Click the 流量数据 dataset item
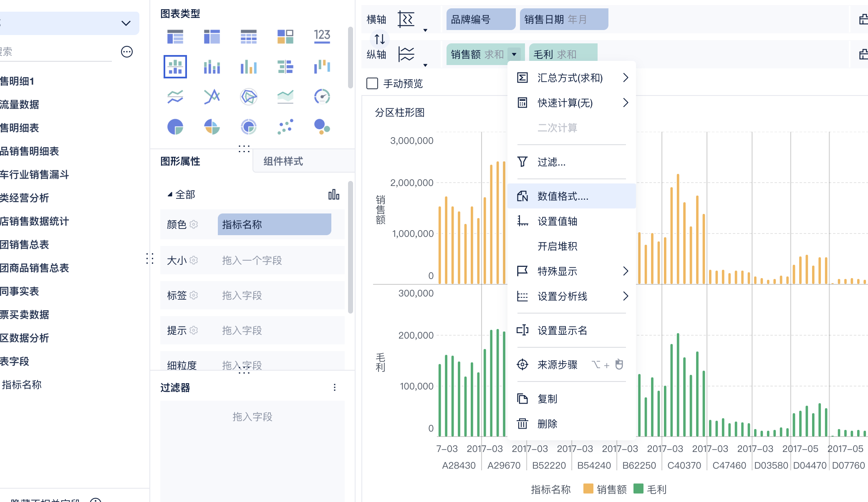This screenshot has width=868, height=502. tap(20, 104)
